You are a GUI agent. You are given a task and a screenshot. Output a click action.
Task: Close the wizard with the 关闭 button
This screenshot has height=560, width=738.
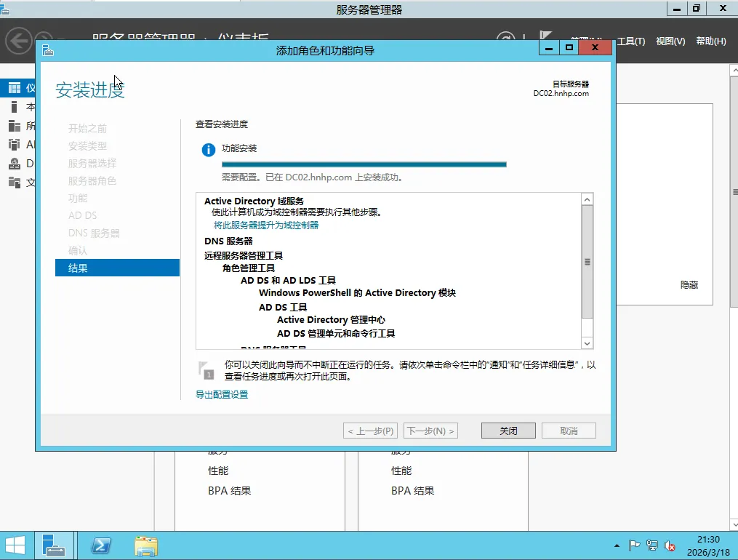click(508, 430)
